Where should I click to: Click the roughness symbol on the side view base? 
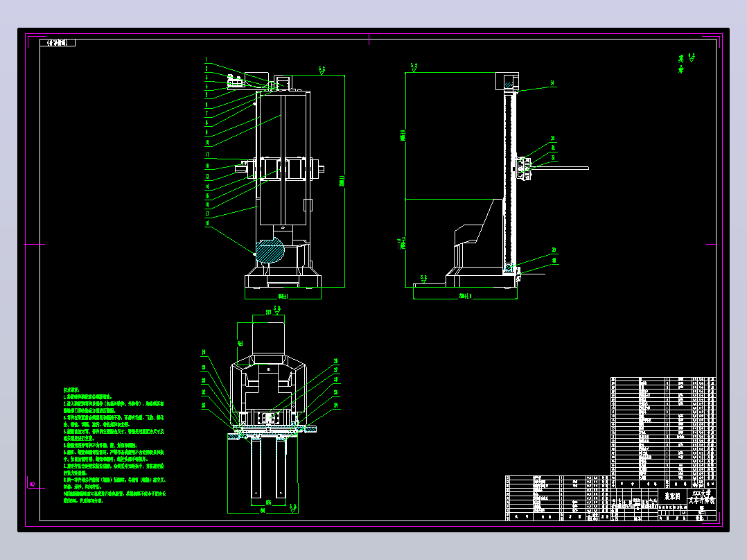[x=423, y=279]
